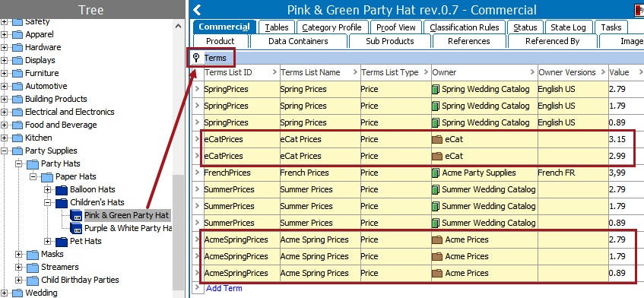This screenshot has width=644, height=298.
Task: Open the Status tab
Action: tap(525, 27)
